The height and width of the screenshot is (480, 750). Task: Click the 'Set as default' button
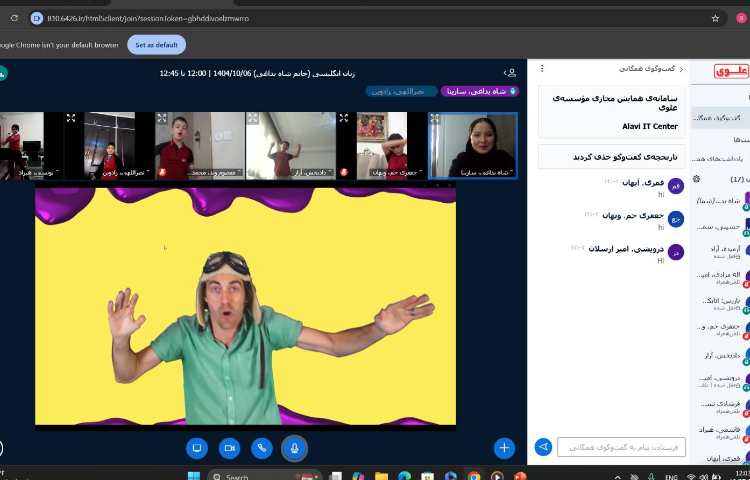click(x=156, y=44)
